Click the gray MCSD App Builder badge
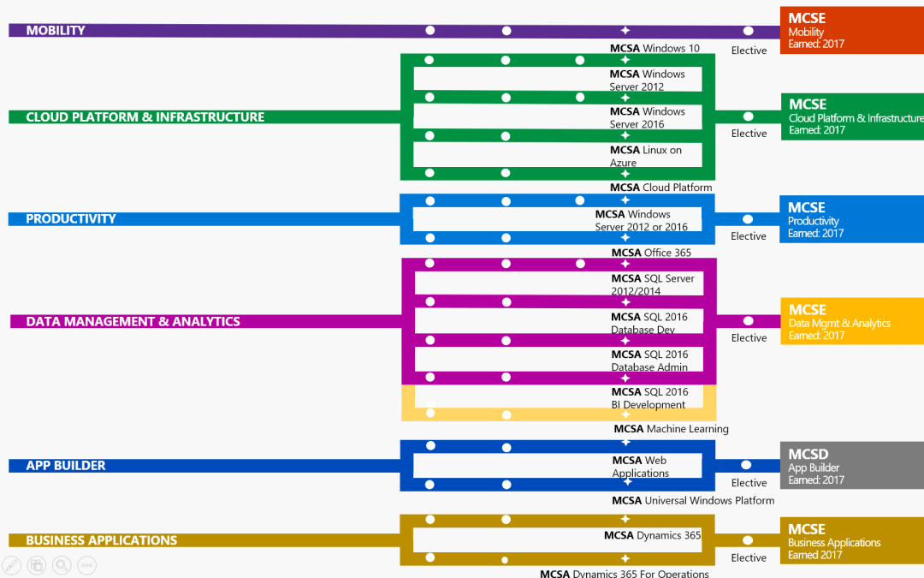 851,466
